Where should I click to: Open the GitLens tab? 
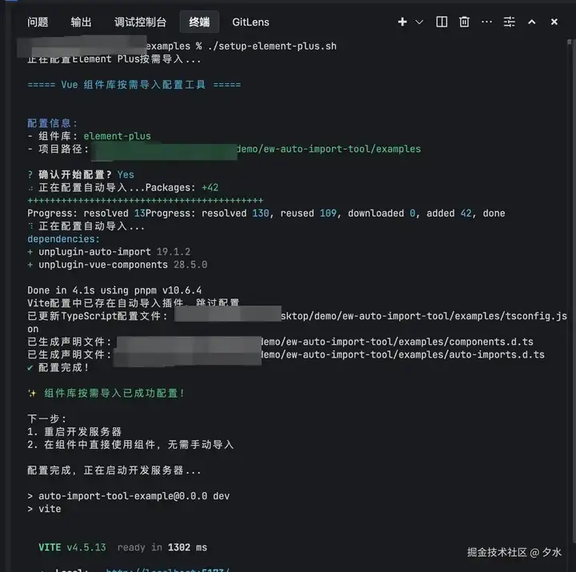pos(251,22)
